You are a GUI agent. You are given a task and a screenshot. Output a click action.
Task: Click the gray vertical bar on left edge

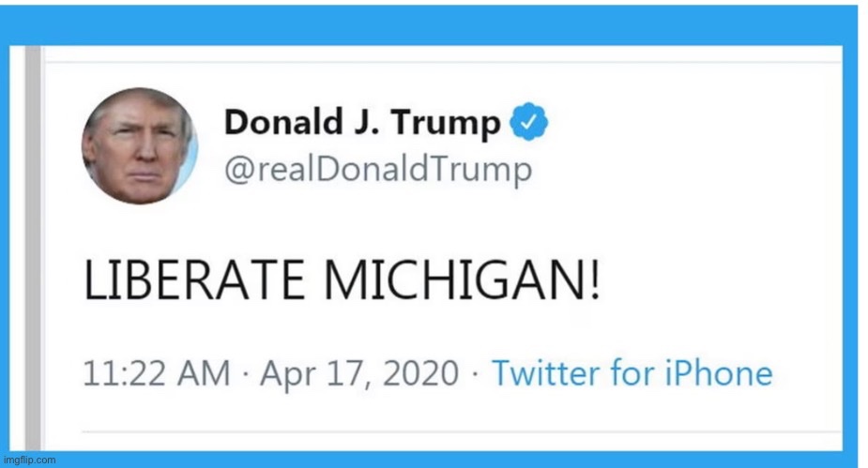click(x=33, y=248)
